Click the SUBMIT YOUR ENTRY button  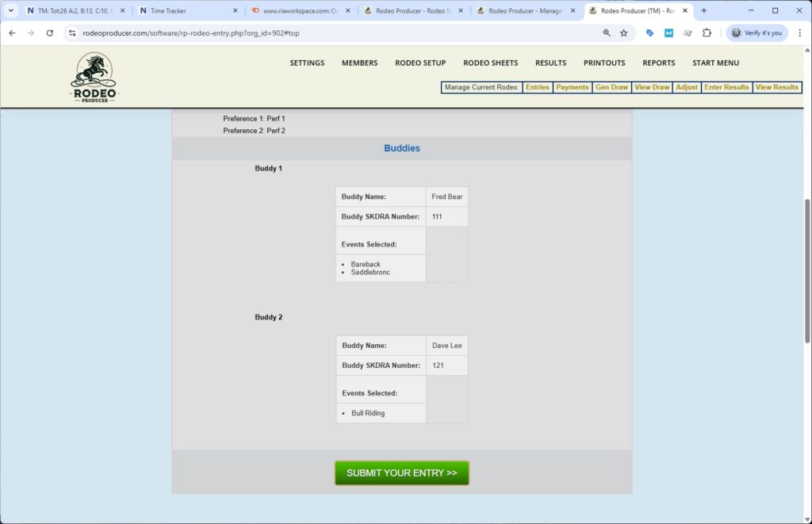click(x=401, y=472)
